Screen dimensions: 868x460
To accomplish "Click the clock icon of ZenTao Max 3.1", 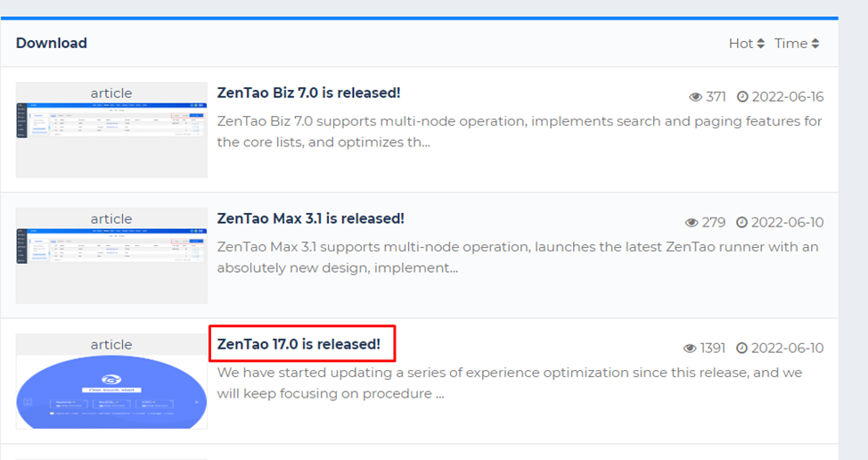I will click(x=741, y=223).
